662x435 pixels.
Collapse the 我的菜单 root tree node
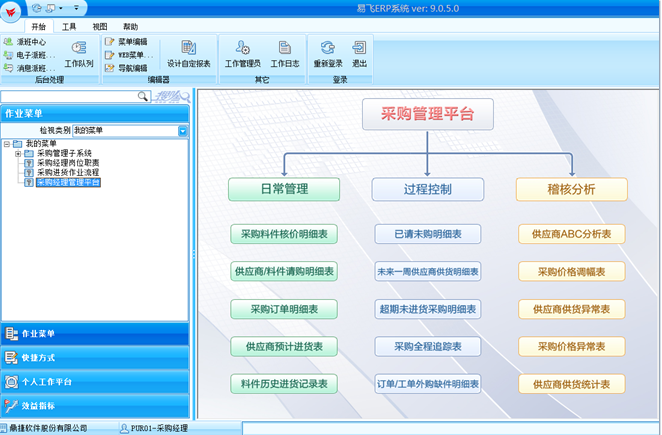point(7,144)
